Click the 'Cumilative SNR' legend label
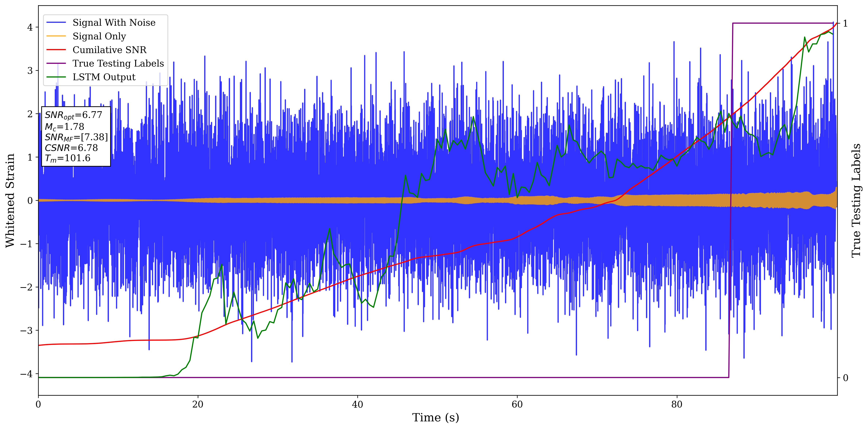 [x=109, y=50]
